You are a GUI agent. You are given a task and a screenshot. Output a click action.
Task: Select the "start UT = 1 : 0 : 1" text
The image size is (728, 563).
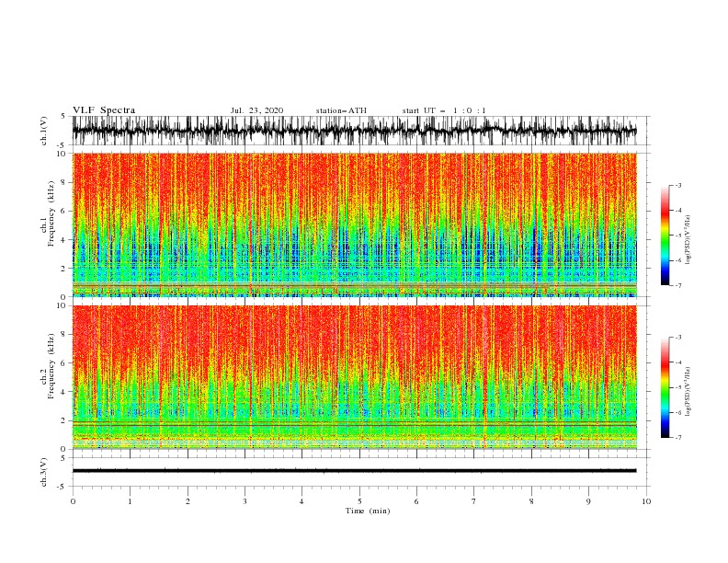(x=444, y=110)
